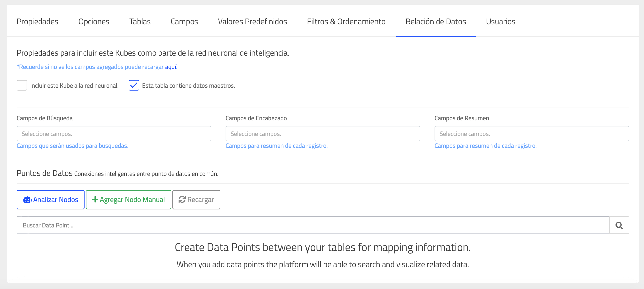The image size is (644, 289).
Task: Click the robot icon on Analizar Nodos
Action: point(27,200)
